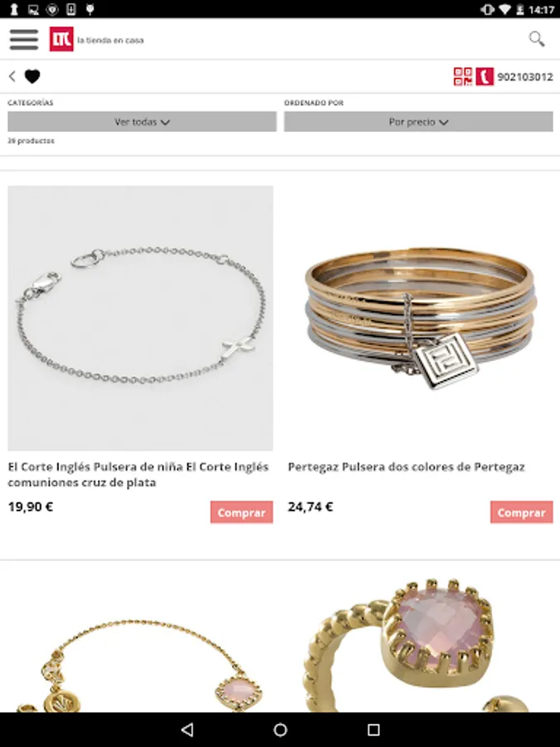
Task: Go back using the left chevron
Action: pos(12,76)
